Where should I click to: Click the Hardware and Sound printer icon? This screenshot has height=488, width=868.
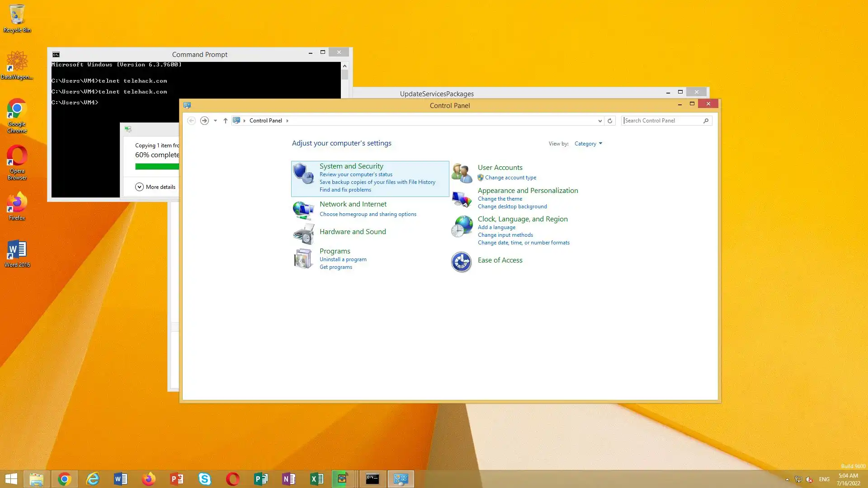[x=303, y=234]
